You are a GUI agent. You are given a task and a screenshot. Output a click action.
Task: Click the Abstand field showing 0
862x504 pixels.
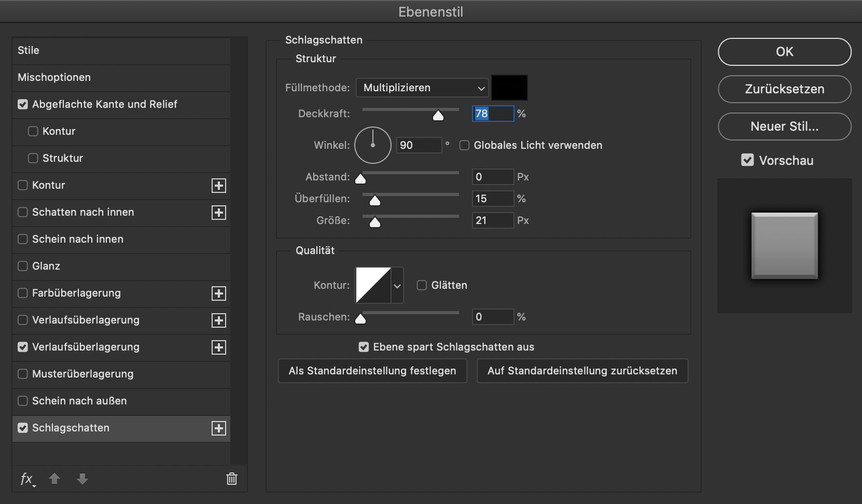(493, 177)
